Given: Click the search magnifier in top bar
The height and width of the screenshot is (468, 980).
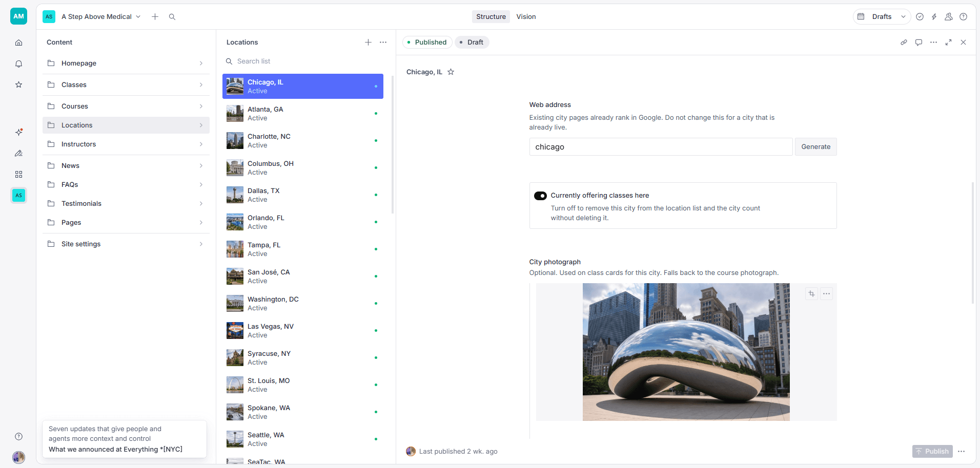Looking at the screenshot, I should tap(172, 17).
